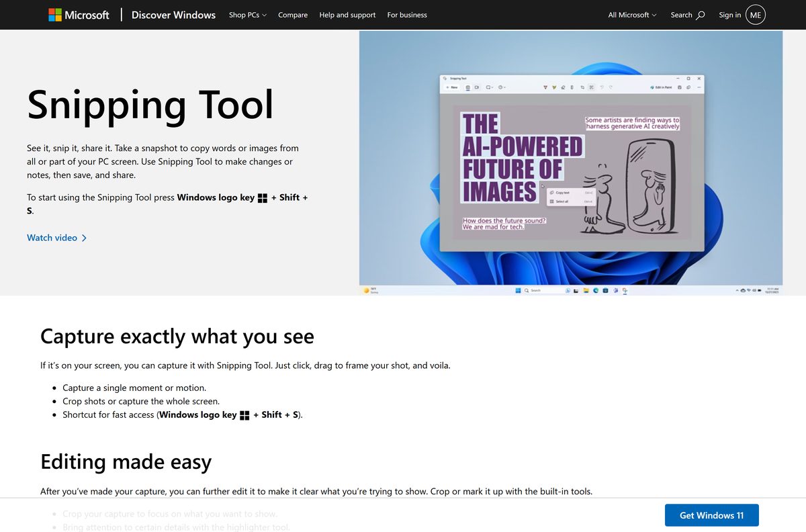The image size is (806, 532).
Task: Click New in the pictured Snipping Tool
Action: [x=451, y=87]
